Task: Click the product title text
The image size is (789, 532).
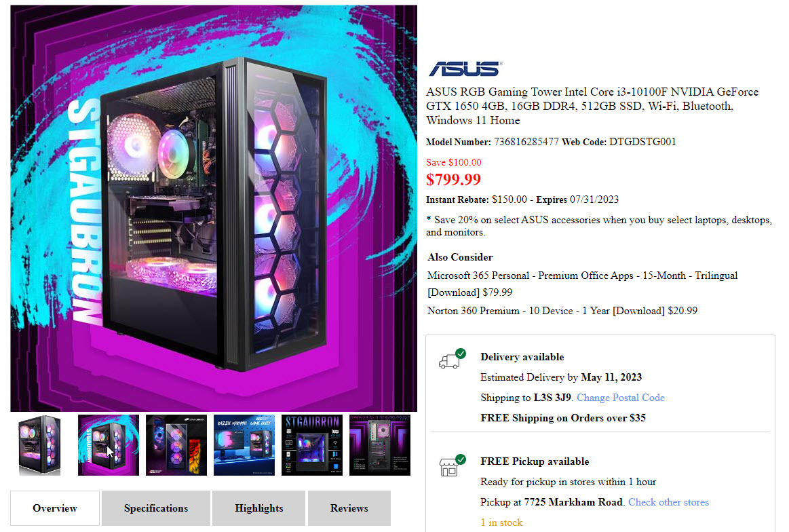Action: (x=592, y=107)
